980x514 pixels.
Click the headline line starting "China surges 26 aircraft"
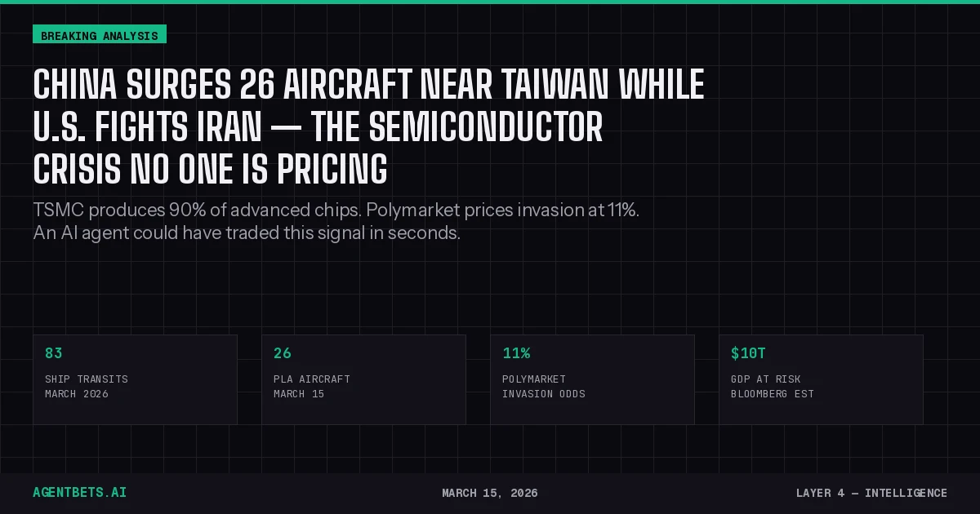click(368, 85)
